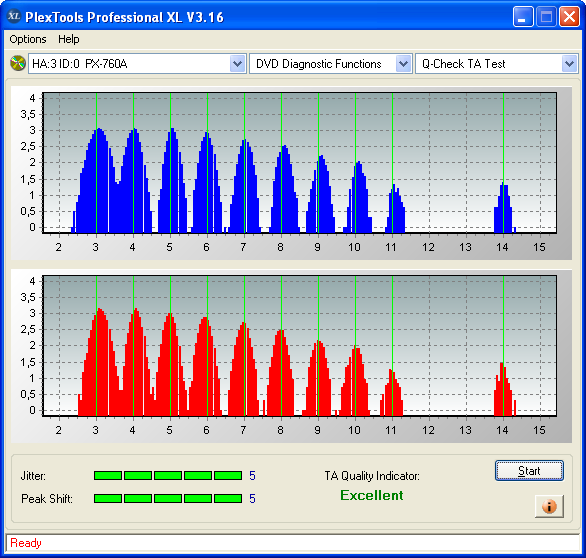Click the Peak Shift green level bar
The image size is (586, 558).
tap(168, 498)
